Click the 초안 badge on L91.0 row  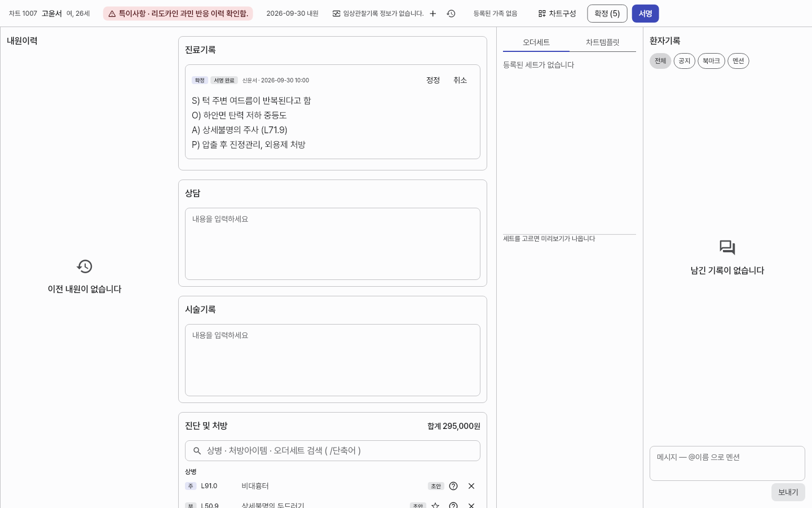point(436,486)
